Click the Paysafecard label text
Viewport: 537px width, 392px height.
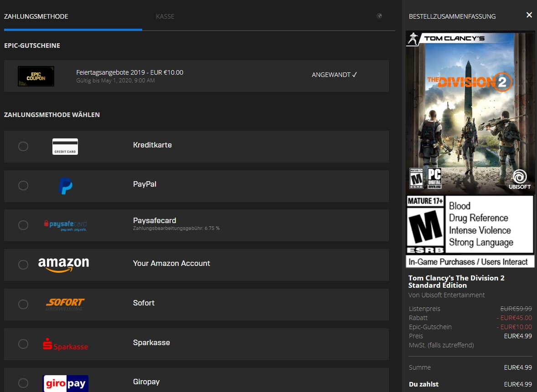[x=155, y=221]
